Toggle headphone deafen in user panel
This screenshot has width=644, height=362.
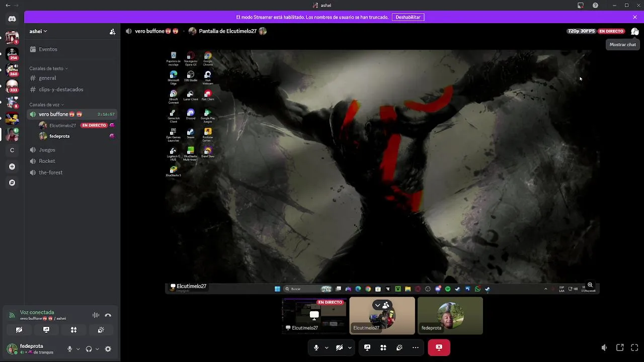(x=89, y=349)
